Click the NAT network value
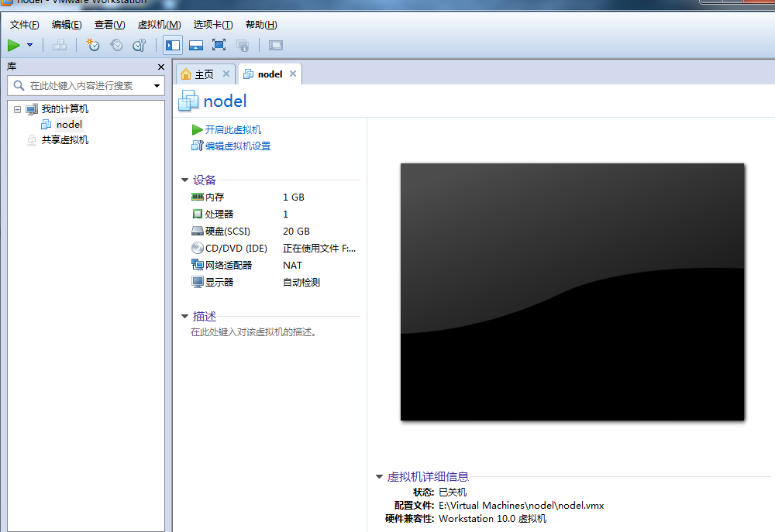Viewport: 775px width, 532px height. [292, 266]
